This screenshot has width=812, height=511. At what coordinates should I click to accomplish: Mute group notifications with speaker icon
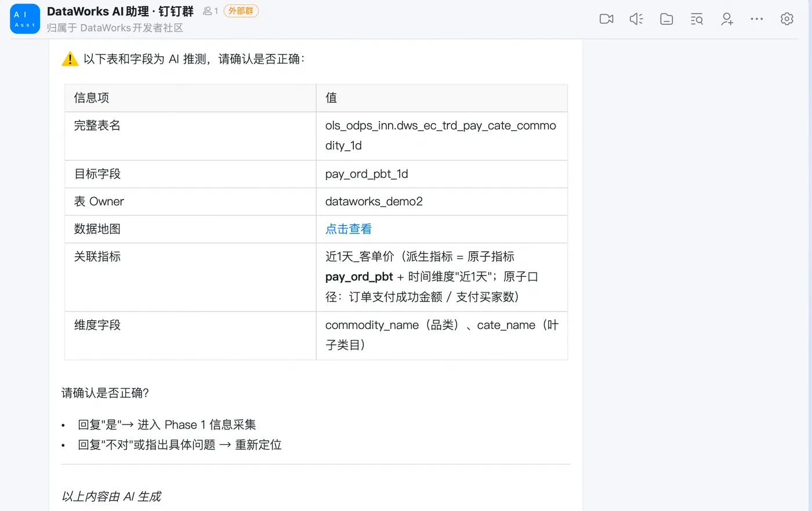636,19
